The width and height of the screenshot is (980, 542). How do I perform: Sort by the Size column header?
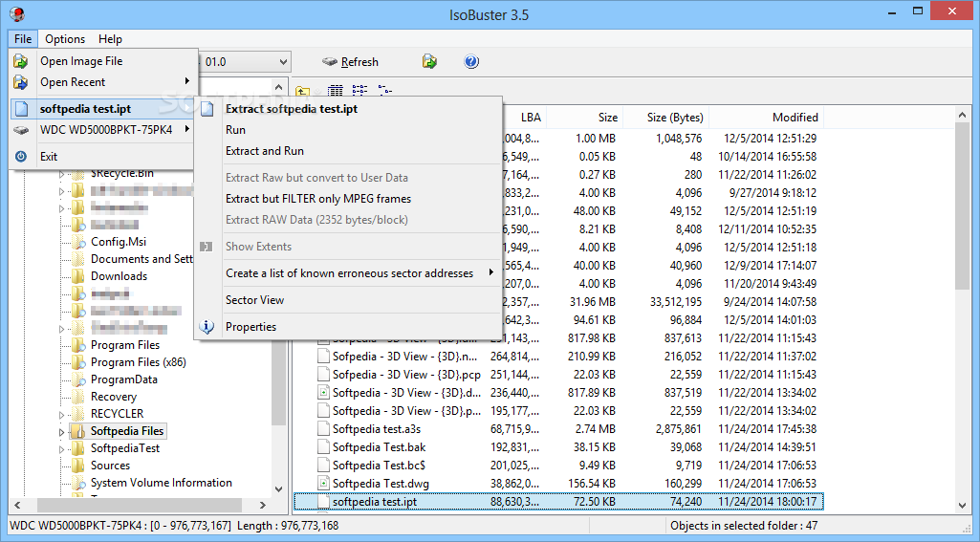(584, 118)
